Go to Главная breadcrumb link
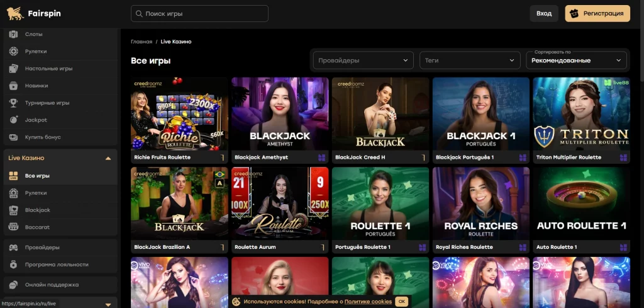 pyautogui.click(x=142, y=42)
